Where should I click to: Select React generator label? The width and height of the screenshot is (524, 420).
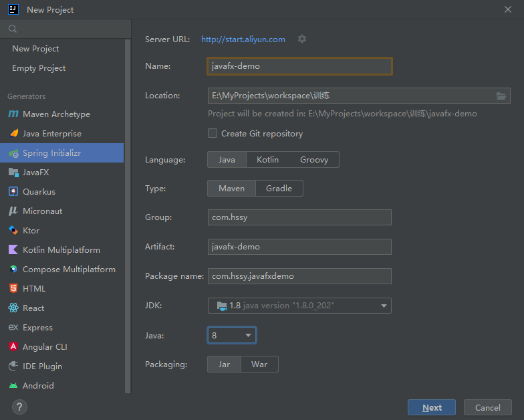tap(33, 308)
